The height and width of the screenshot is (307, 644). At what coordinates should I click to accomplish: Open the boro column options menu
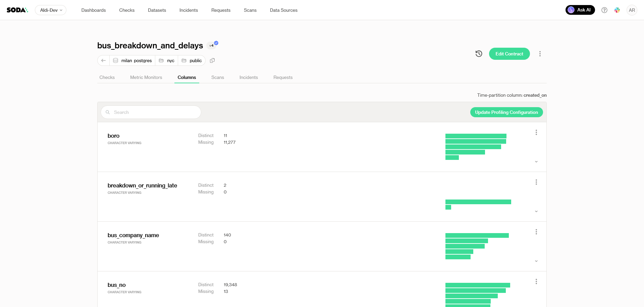[536, 132]
